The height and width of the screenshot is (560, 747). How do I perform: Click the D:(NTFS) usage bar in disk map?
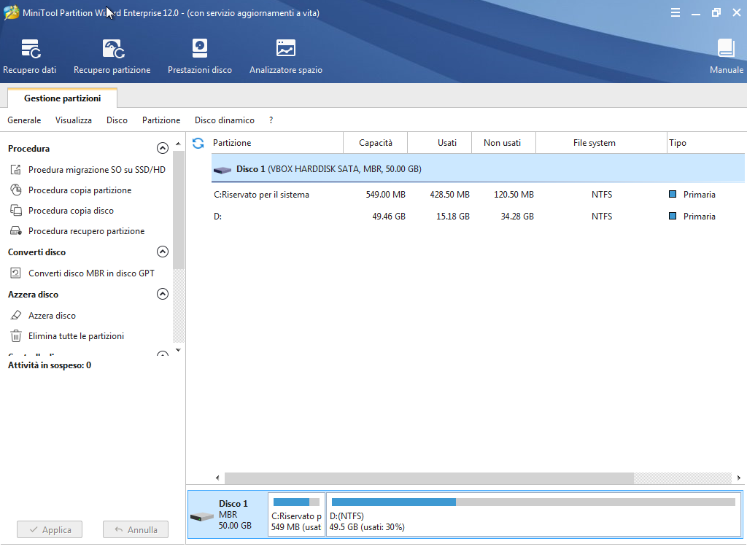pyautogui.click(x=533, y=502)
